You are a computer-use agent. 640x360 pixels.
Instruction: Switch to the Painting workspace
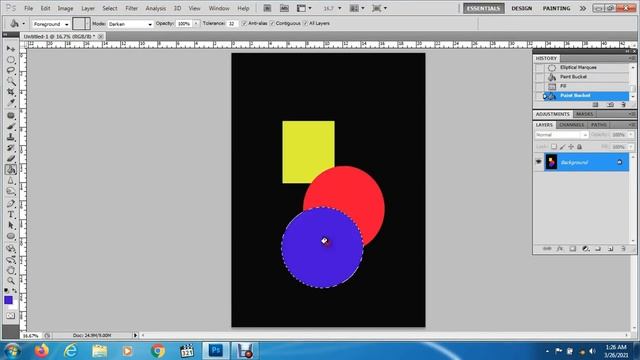click(x=556, y=8)
